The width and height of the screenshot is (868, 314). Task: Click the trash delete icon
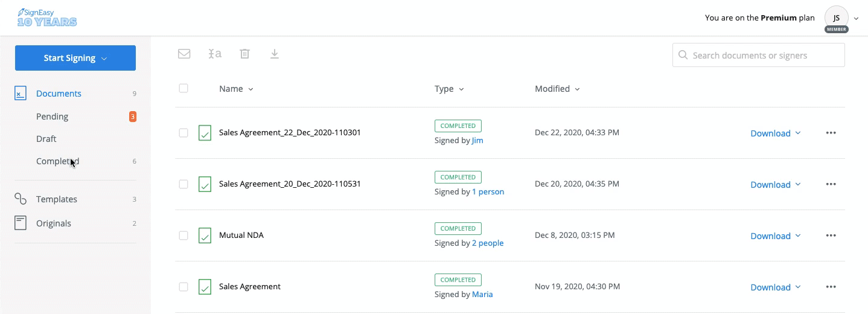244,54
